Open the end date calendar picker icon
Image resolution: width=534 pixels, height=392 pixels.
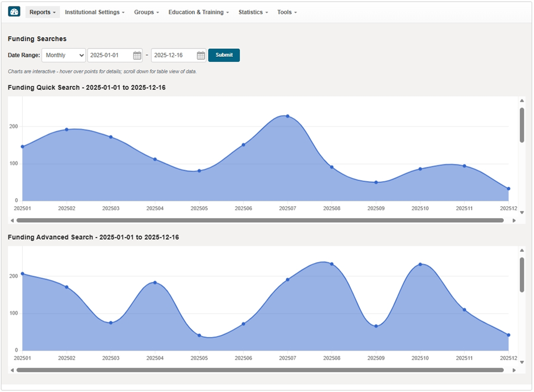[201, 55]
